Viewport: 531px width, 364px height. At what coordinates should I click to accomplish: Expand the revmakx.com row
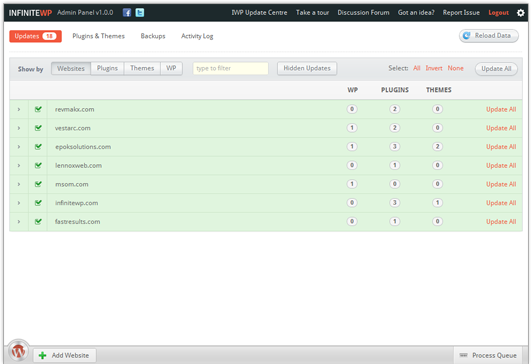click(x=19, y=109)
